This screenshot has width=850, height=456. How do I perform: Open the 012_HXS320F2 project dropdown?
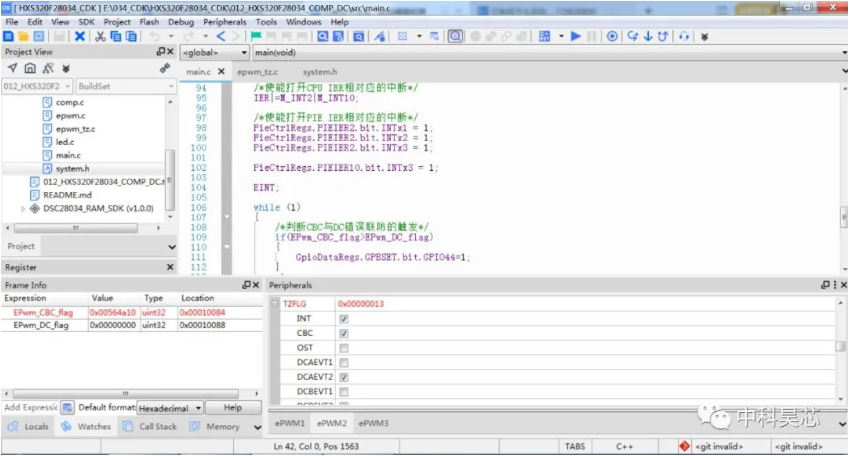tap(37, 86)
